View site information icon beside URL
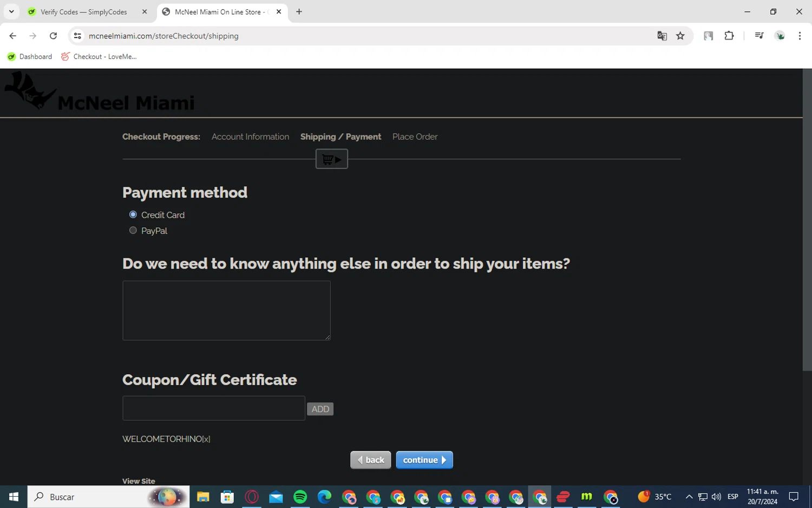Viewport: 812px width, 508px height. (77, 36)
